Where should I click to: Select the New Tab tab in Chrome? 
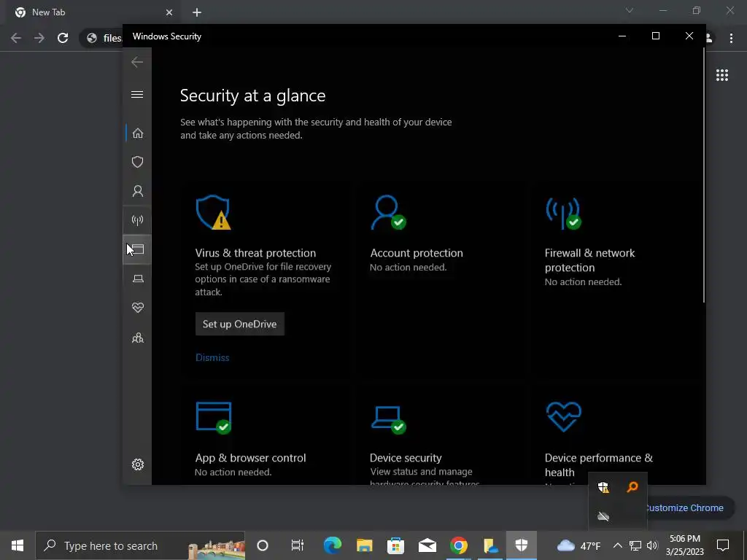click(x=93, y=12)
